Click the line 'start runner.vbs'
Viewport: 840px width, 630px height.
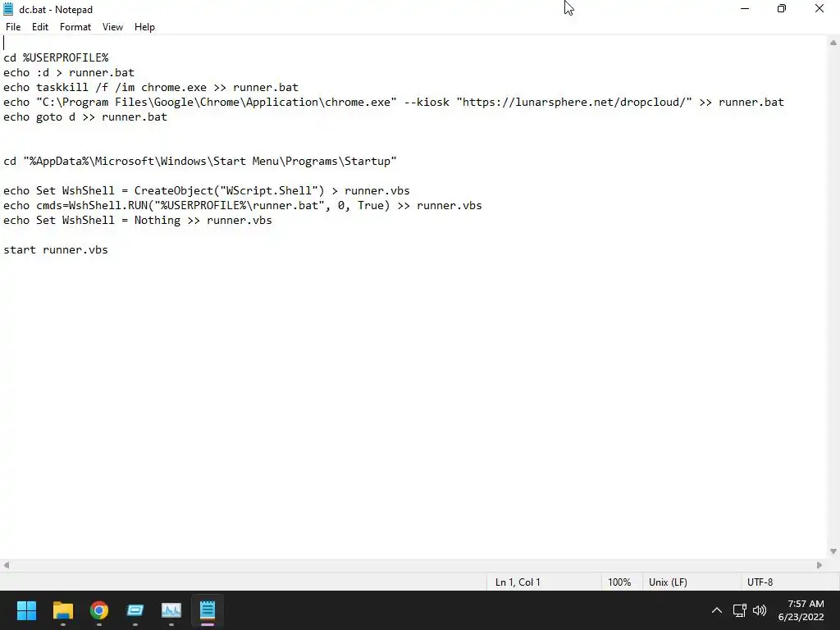56,249
